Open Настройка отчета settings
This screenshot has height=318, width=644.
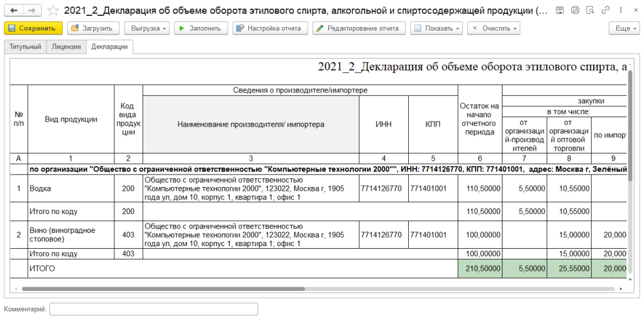click(x=270, y=28)
